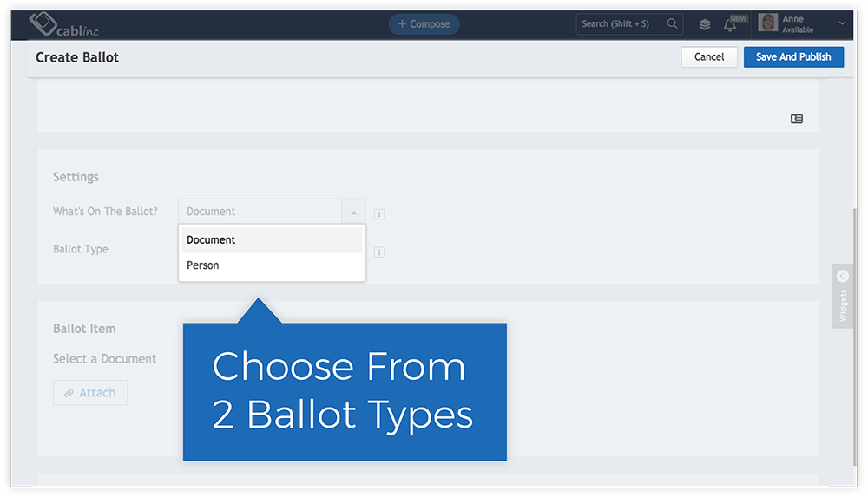Click the Widgets collapse arrow icon
This screenshot has width=868, height=497.
click(843, 276)
